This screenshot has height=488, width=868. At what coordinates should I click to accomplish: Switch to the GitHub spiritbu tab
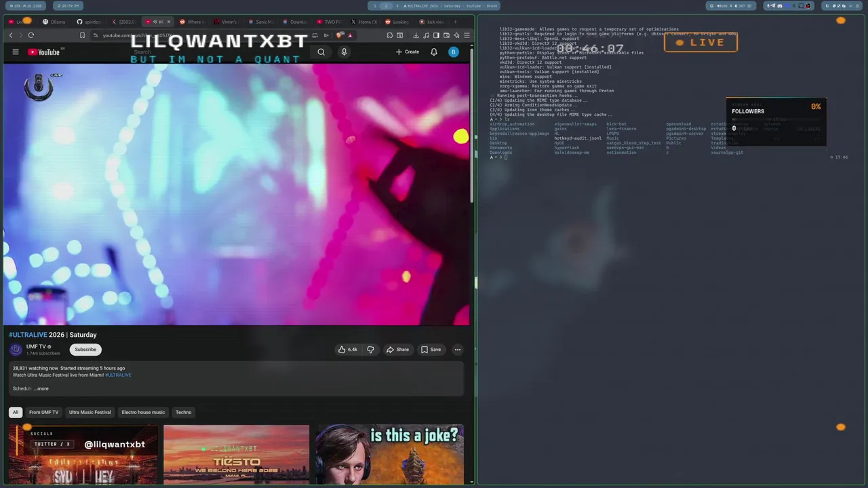(89, 22)
